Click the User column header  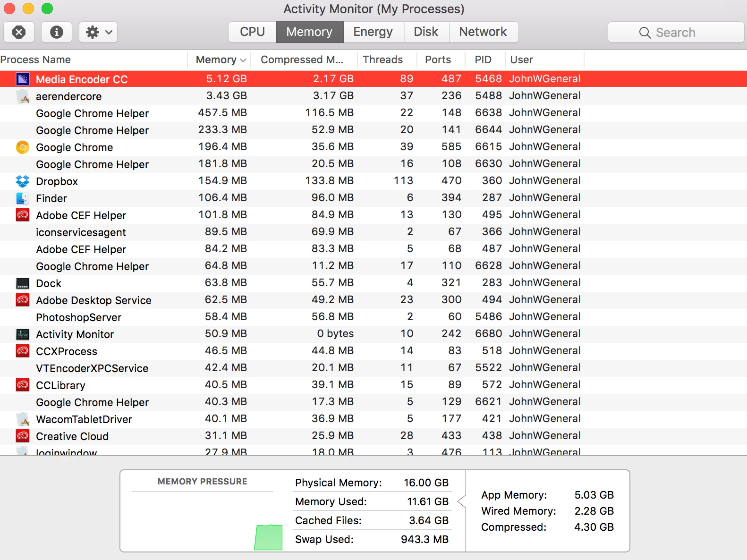pyautogui.click(x=545, y=59)
